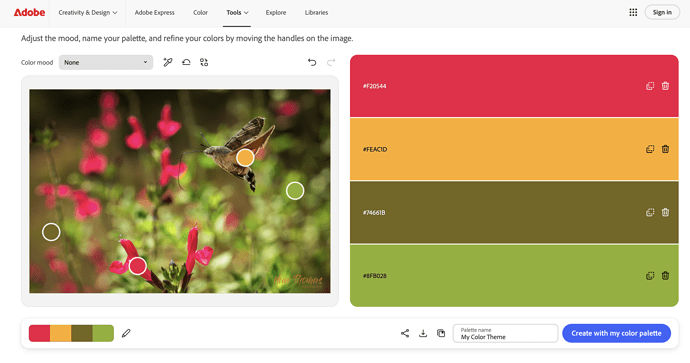Expand the Creativity & Design menu
Screen dimensions: 690x363
pos(88,12)
